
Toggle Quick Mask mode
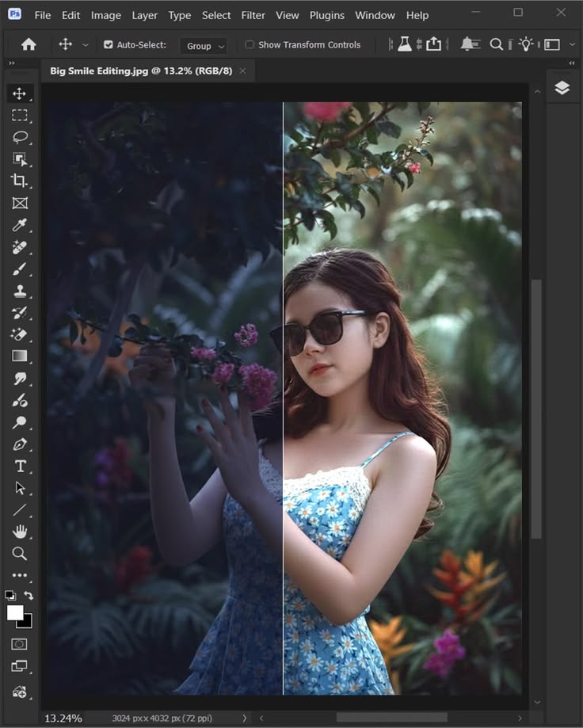click(x=20, y=644)
